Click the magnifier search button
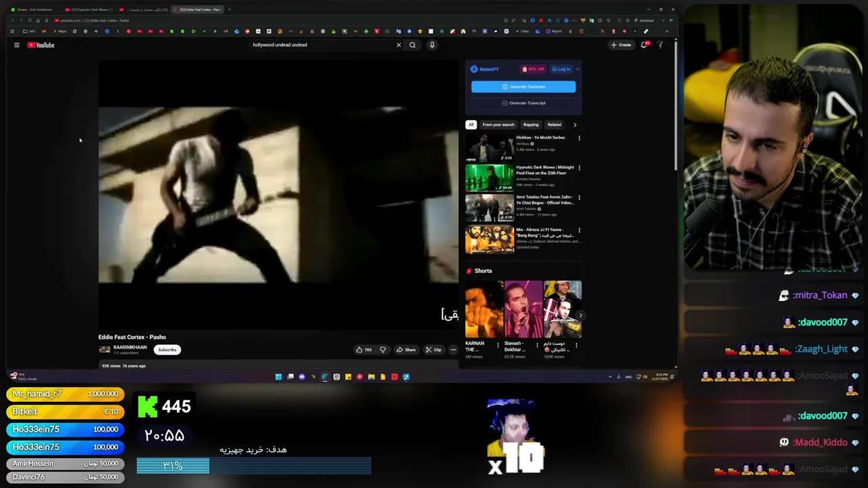The image size is (868, 488). (412, 45)
